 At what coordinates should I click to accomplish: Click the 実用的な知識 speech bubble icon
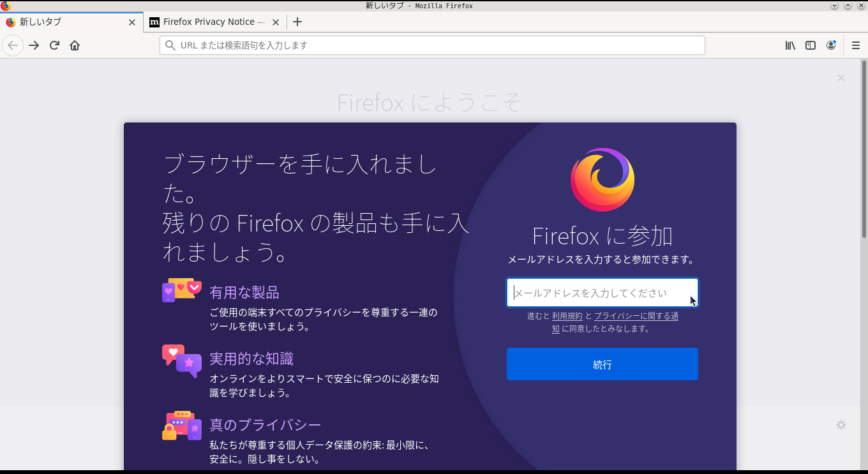[182, 361]
